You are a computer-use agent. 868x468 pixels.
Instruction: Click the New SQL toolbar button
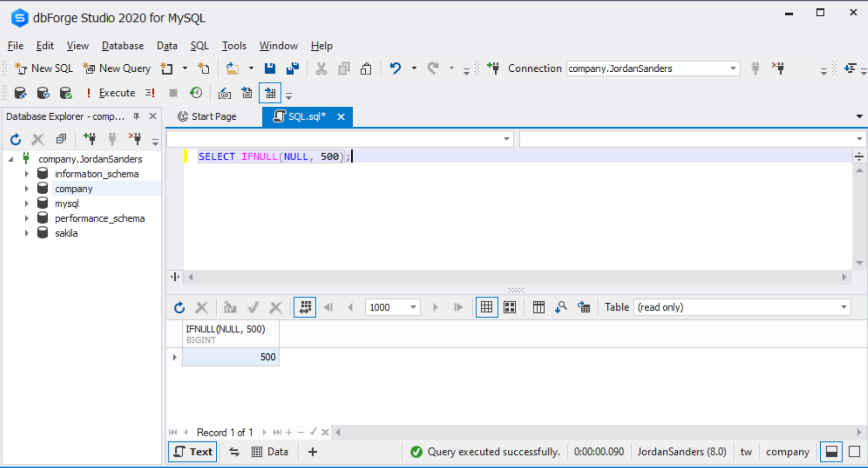(44, 68)
